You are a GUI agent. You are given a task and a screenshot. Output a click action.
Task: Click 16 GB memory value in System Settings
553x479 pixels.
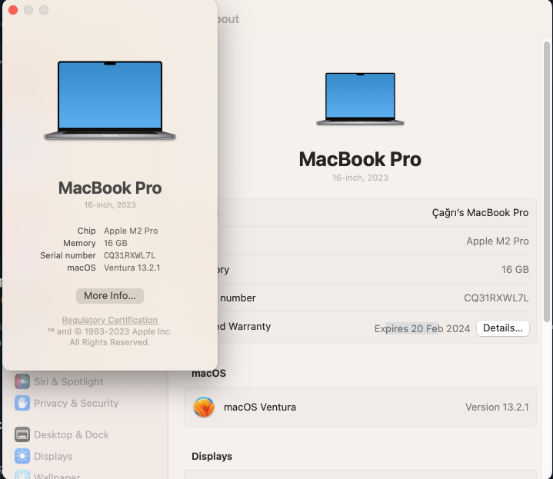(x=515, y=269)
